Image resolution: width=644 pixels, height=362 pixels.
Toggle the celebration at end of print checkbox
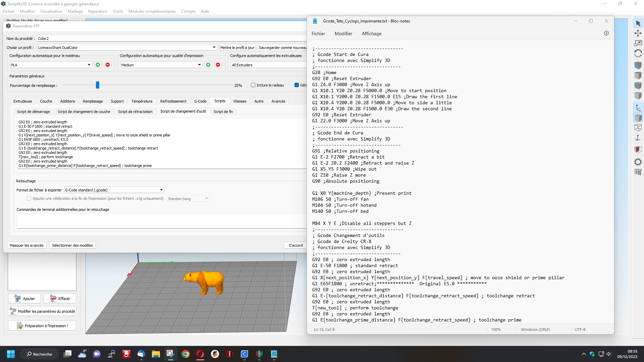click(29, 198)
